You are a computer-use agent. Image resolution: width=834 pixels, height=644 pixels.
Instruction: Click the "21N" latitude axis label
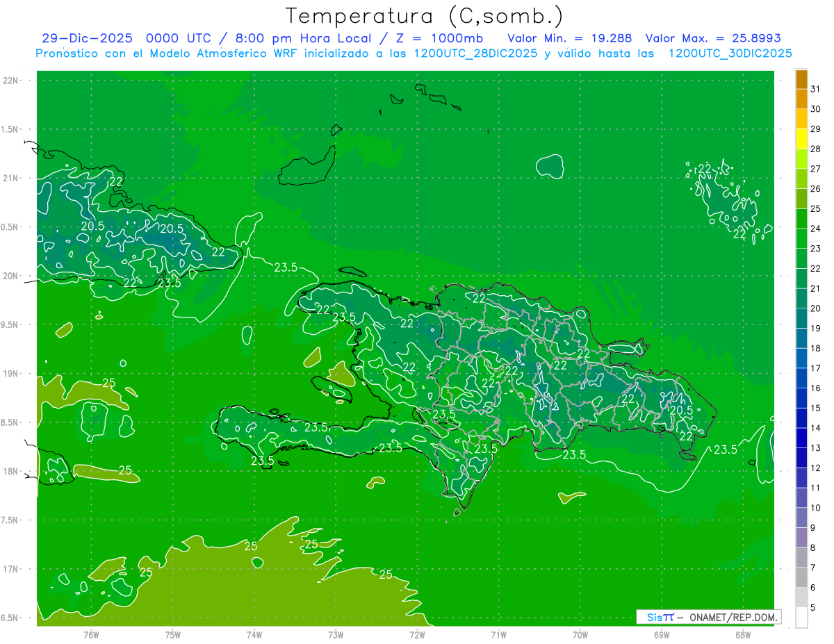[x=11, y=178]
